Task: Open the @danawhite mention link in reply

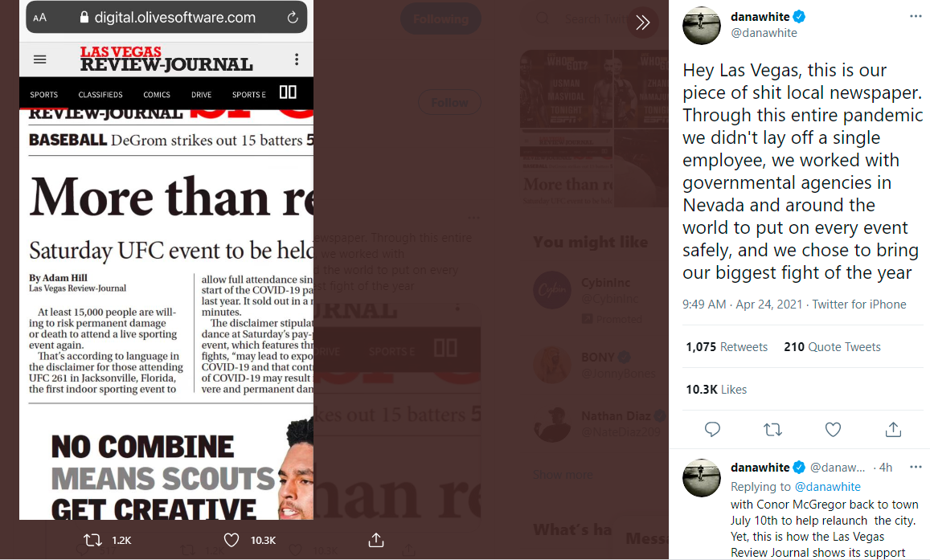Action: click(827, 487)
